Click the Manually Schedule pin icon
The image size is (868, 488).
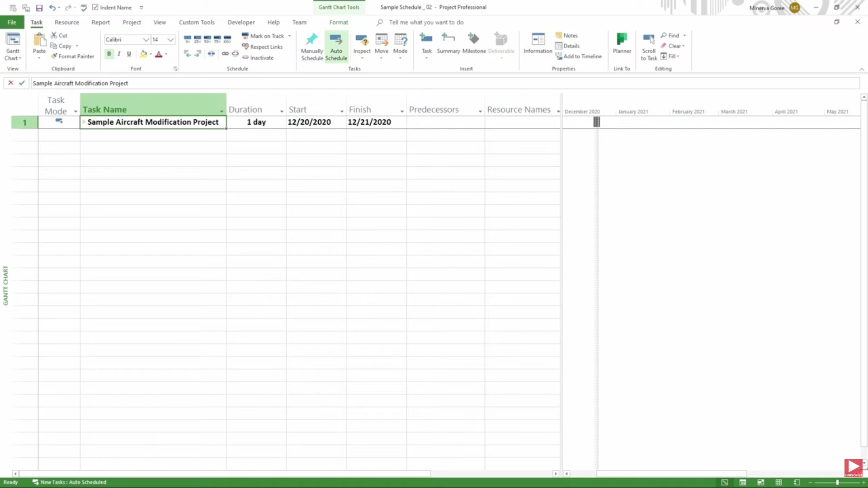(311, 39)
